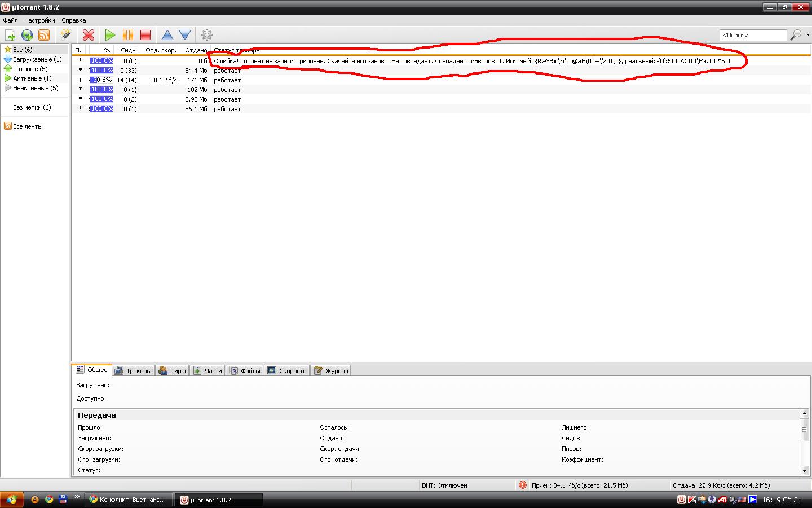
Task: Click the 30.6% progress bar
Action: (x=101, y=80)
